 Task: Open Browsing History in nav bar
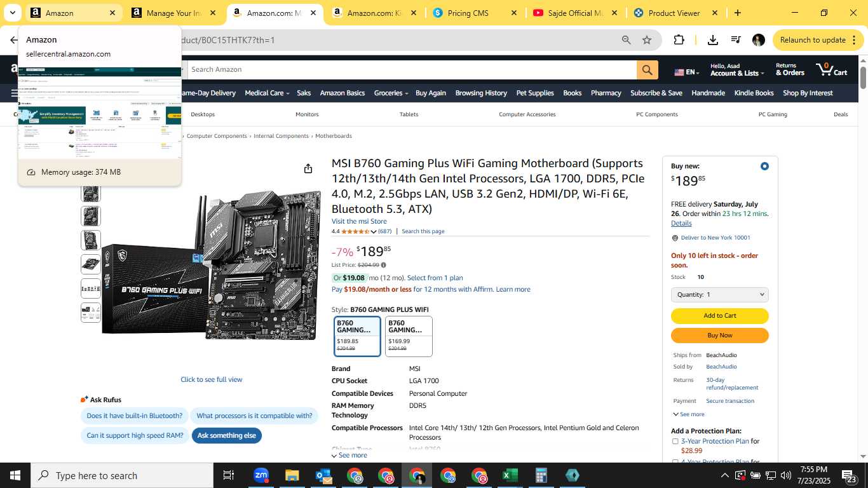(481, 93)
